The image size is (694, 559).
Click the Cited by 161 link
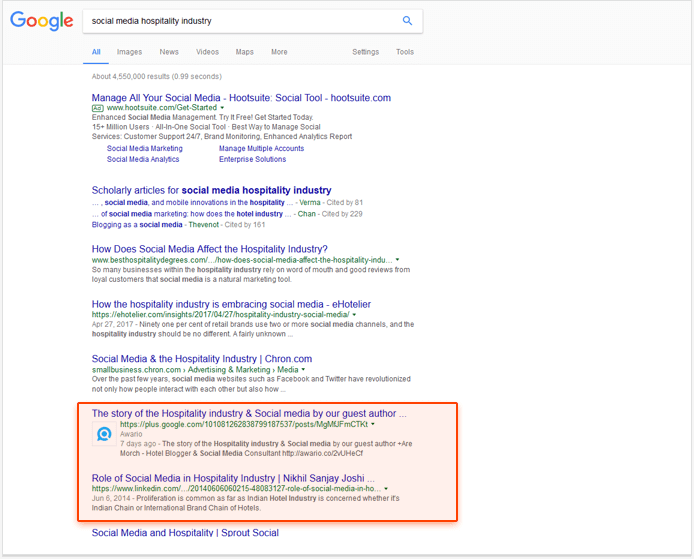245,225
